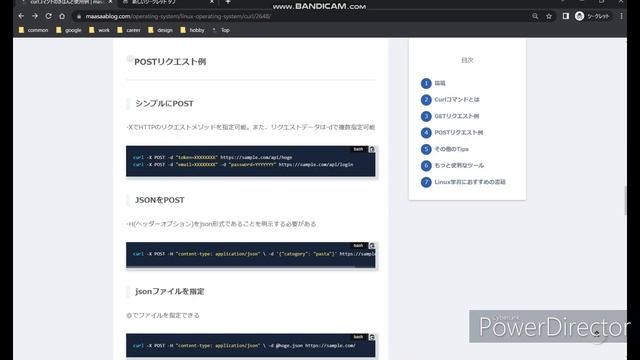
Task: Jump to その他のTips in contents
Action: click(445, 149)
